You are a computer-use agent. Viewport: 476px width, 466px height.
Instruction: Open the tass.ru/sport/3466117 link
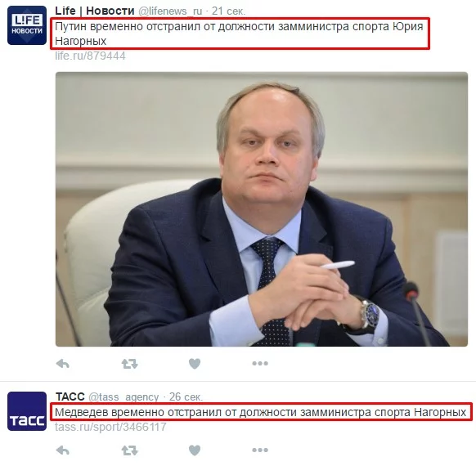click(110, 427)
